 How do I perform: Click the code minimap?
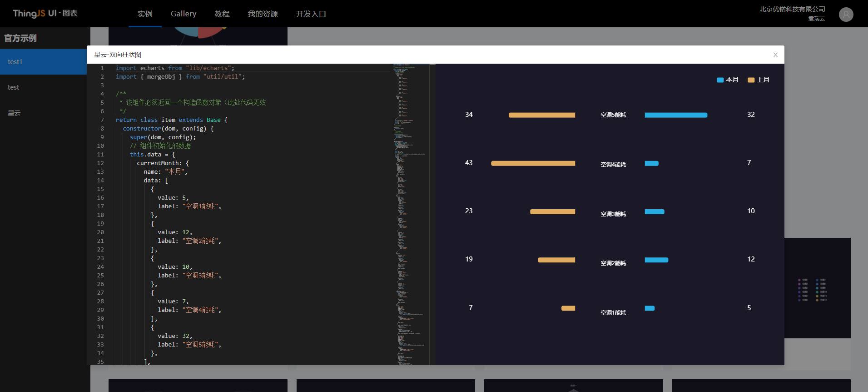[x=411, y=214]
